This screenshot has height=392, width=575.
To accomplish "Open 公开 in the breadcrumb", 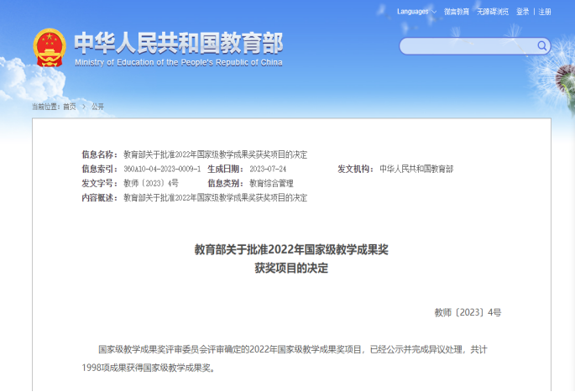I will click(98, 107).
